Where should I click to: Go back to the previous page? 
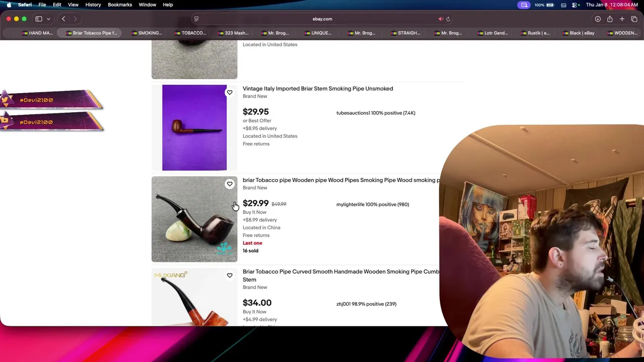pos(63,19)
